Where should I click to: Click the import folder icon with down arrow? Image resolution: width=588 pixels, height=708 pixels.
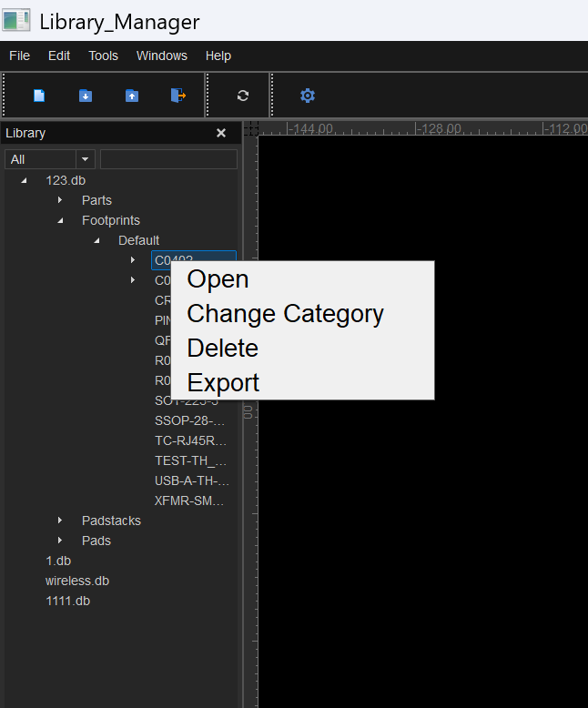coord(86,96)
